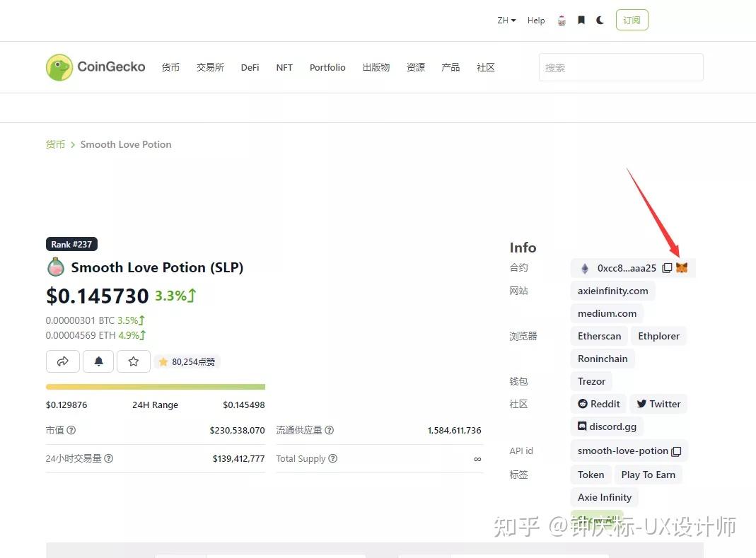Click the $0.145730 price text
Screen dimensions: 756x558
[x=97, y=296]
